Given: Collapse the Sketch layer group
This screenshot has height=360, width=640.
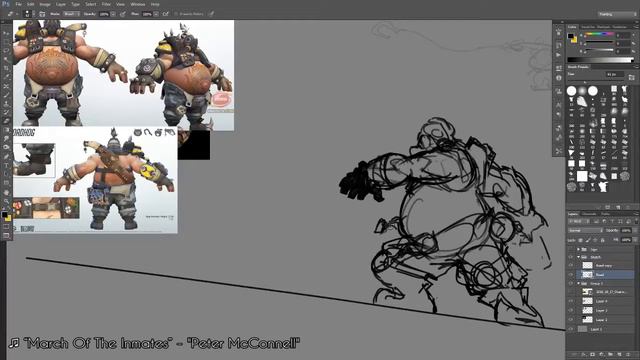Looking at the screenshot, I should tap(578, 257).
